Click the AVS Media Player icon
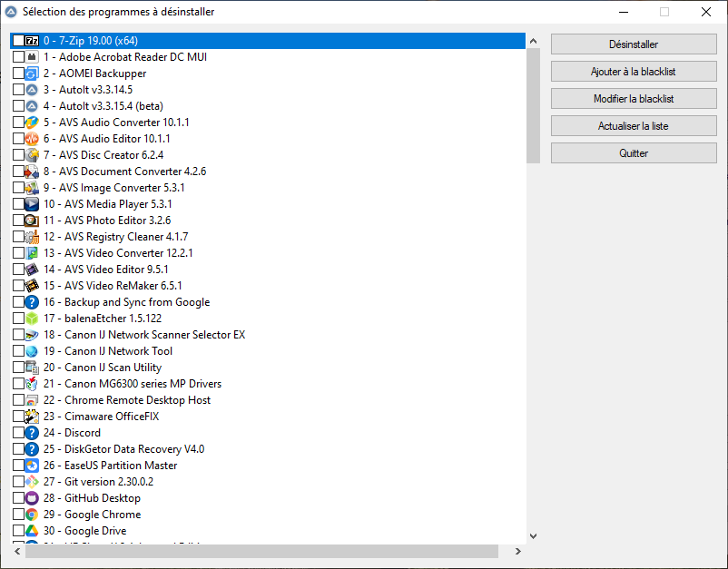Viewport: 728px width, 569px height. click(x=32, y=204)
